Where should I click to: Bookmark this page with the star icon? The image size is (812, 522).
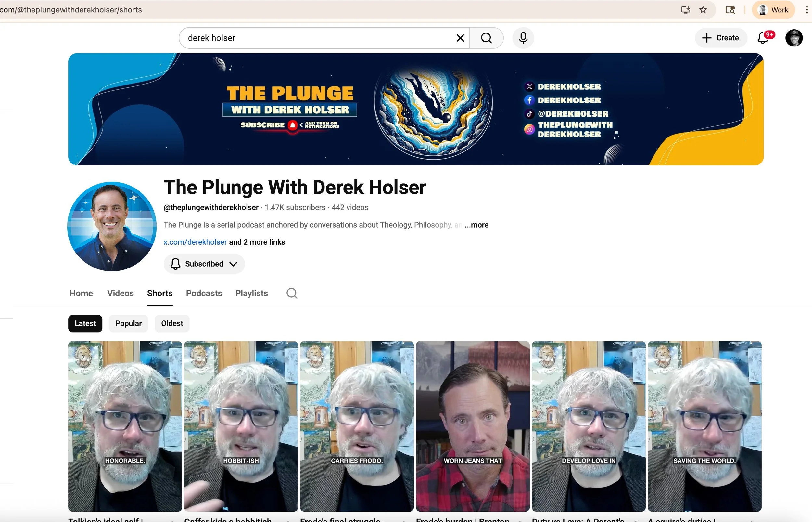703,10
